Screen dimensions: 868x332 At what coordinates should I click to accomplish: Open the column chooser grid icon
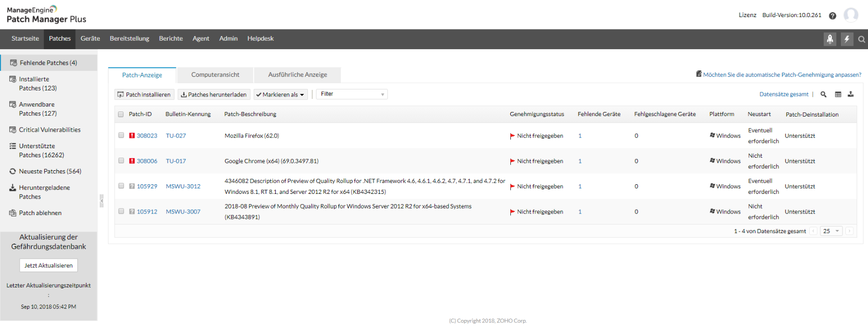click(x=838, y=94)
